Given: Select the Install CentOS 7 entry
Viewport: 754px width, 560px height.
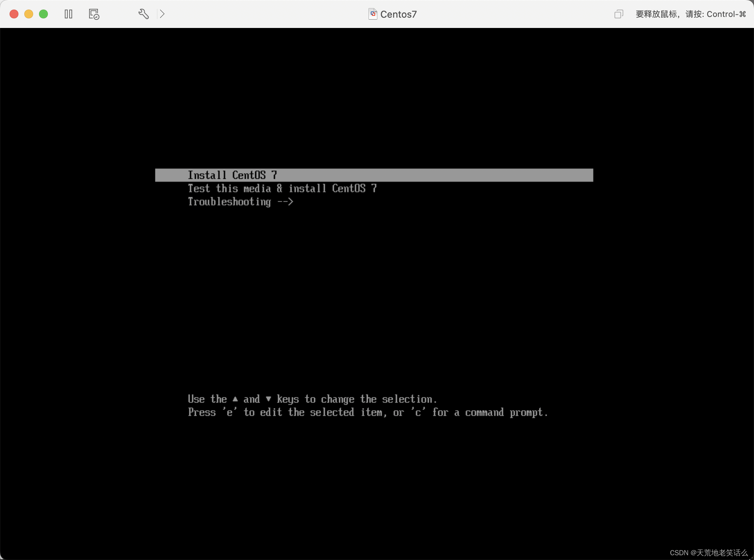Looking at the screenshot, I should (232, 175).
